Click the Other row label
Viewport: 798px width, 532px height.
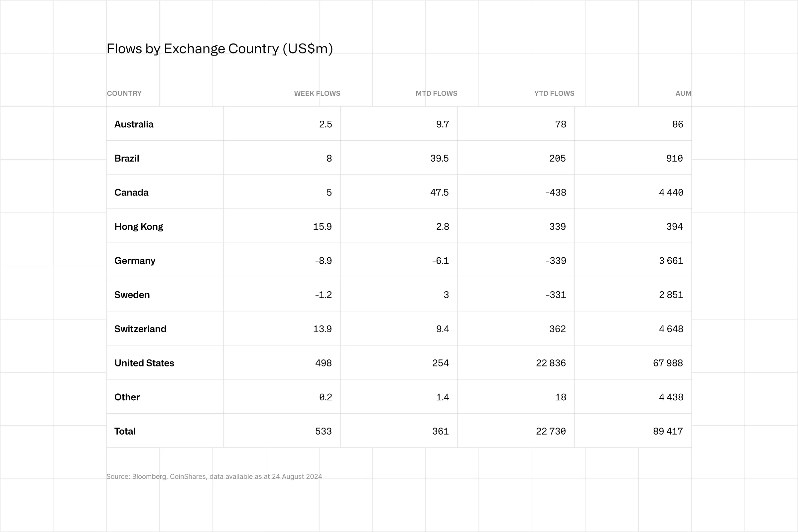coord(127,397)
